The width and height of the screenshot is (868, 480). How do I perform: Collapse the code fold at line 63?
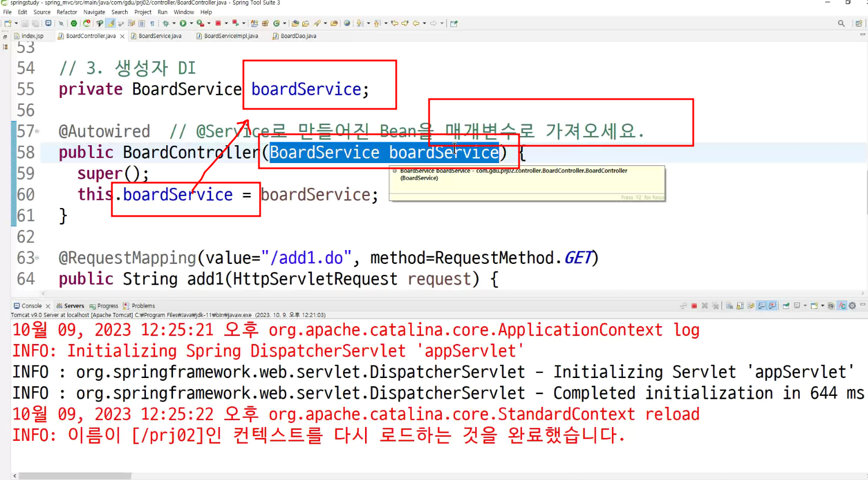point(37,258)
